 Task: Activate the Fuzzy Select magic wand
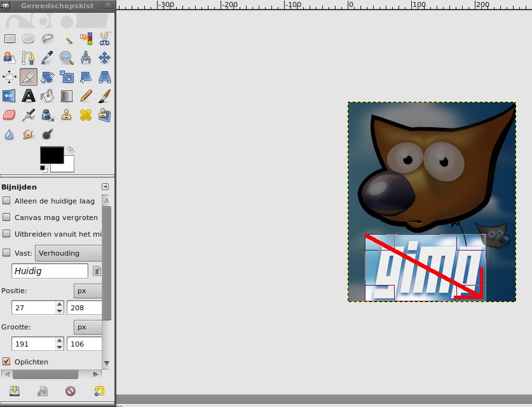click(x=67, y=39)
